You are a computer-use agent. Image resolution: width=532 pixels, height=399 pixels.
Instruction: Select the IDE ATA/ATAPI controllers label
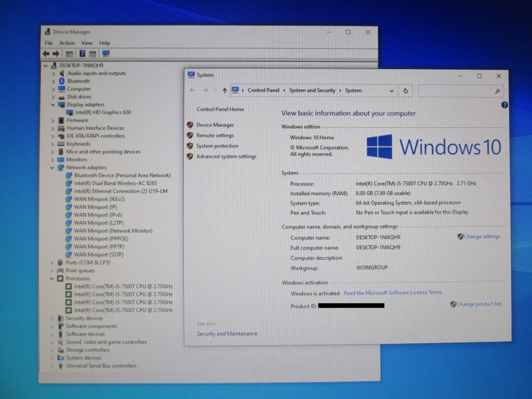click(x=96, y=136)
